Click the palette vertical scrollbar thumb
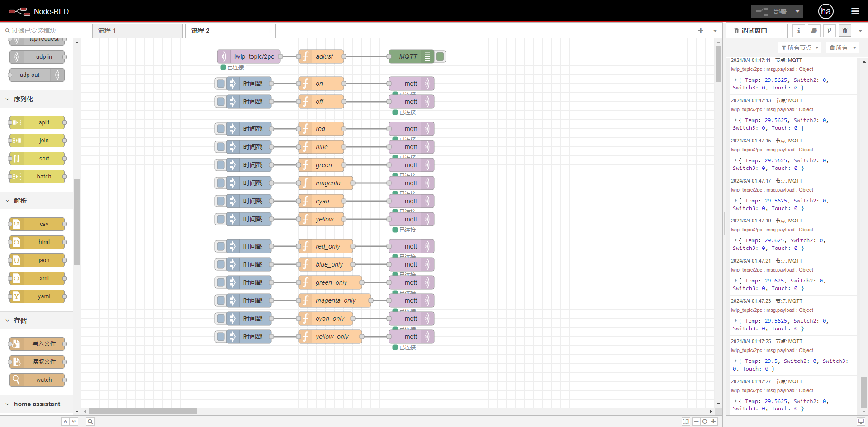This screenshot has width=868, height=427. click(77, 222)
